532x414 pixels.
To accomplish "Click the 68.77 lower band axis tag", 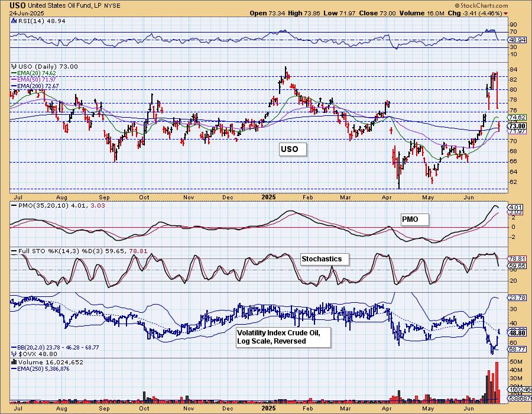I will point(517,349).
